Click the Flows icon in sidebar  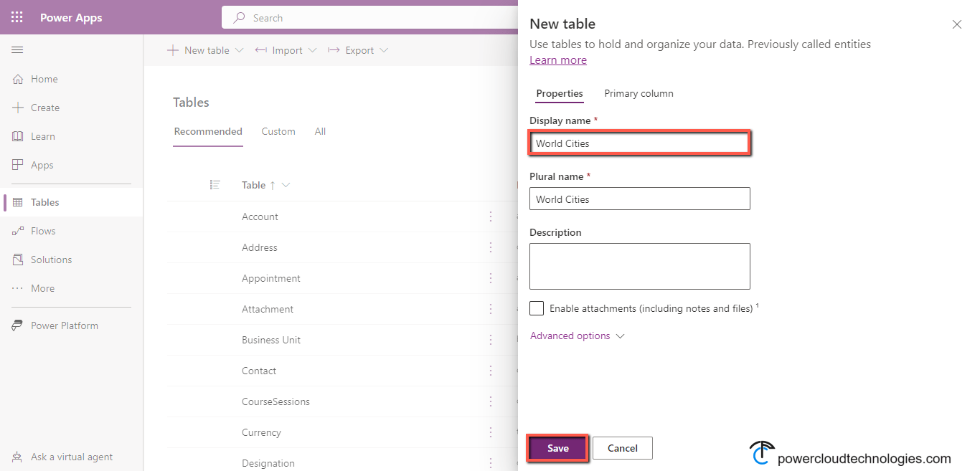(x=18, y=231)
